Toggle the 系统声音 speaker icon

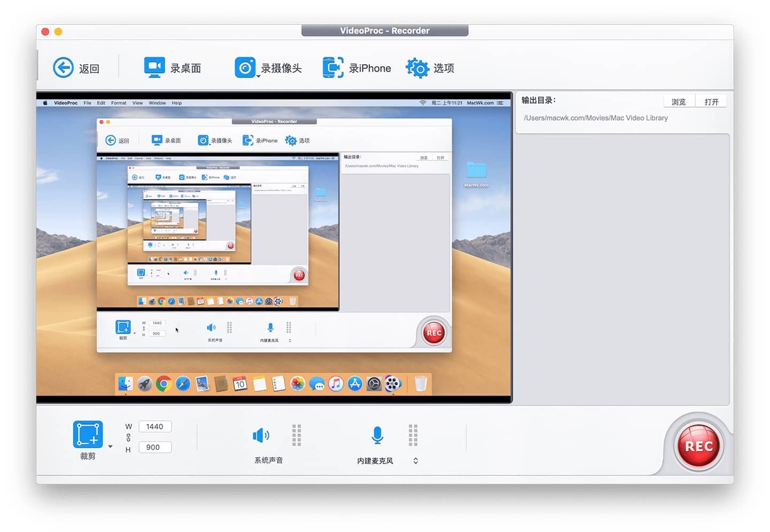pyautogui.click(x=261, y=436)
